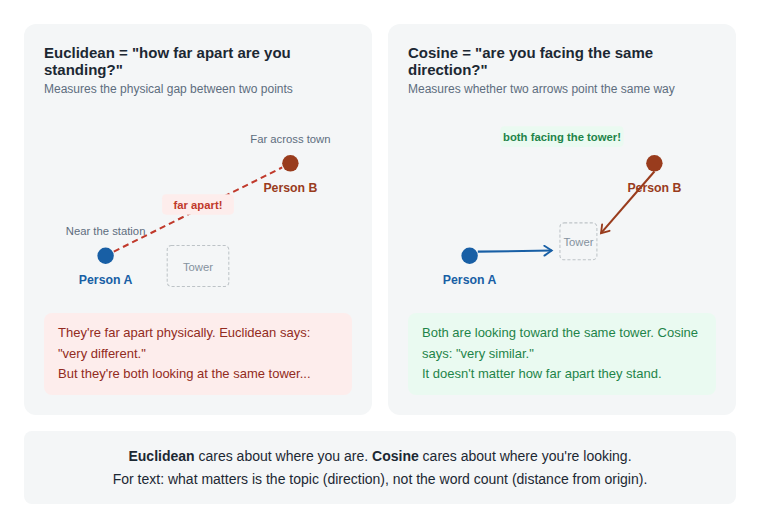760x528 pixels.
Task: Click the 'Person B' label in the Euclidean diagram
Action: pos(290,188)
